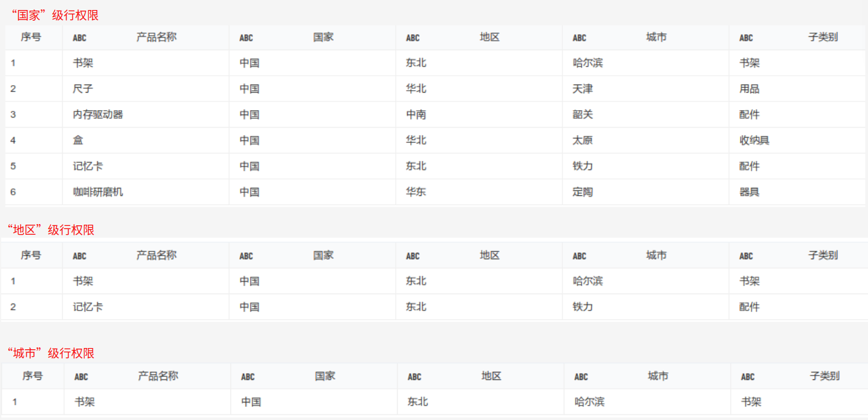
Task: Click the “城市”级行权限 section title
Action: coord(50,354)
